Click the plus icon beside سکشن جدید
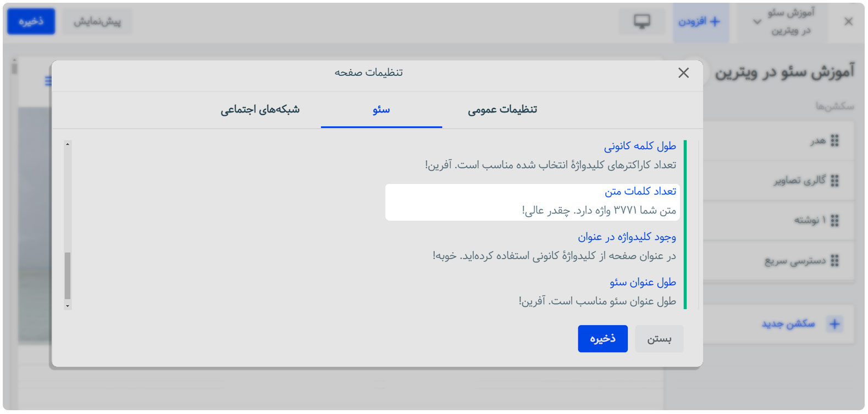Image resolution: width=868 pixels, height=414 pixels. point(834,324)
